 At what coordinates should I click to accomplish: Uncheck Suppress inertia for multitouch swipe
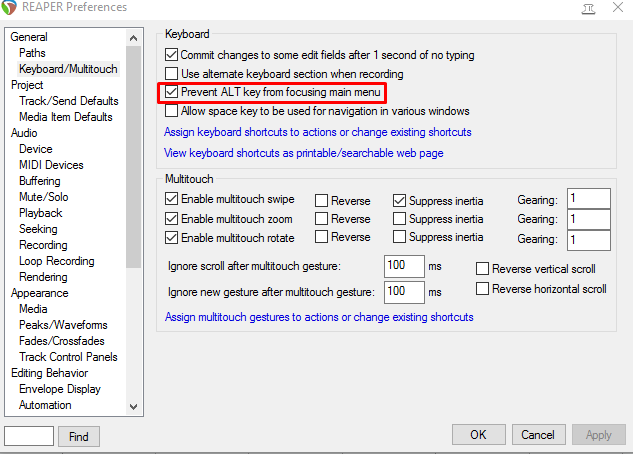(x=399, y=200)
